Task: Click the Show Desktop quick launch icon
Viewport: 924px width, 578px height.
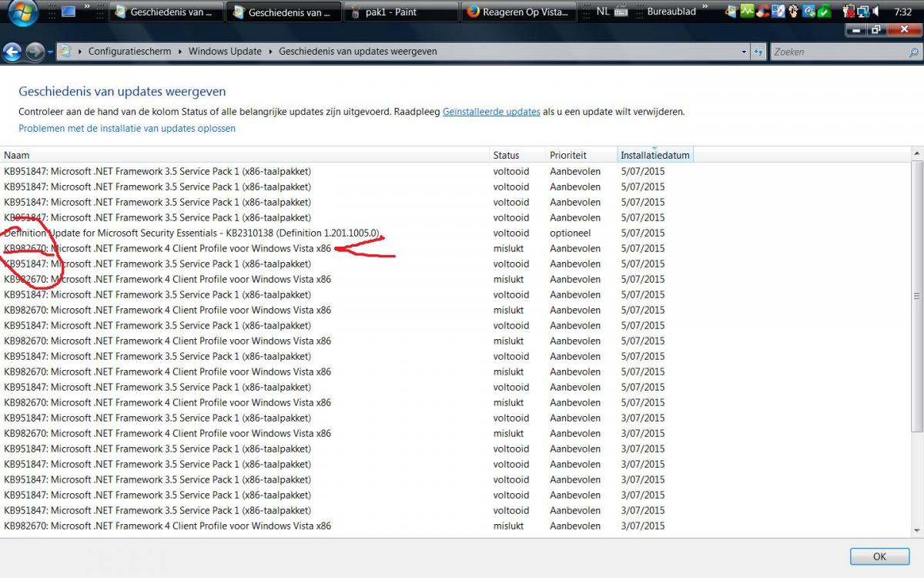Action: 69,12
